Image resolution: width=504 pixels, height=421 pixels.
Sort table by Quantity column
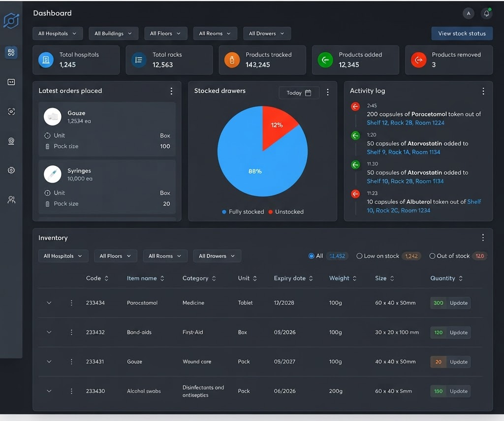point(446,278)
